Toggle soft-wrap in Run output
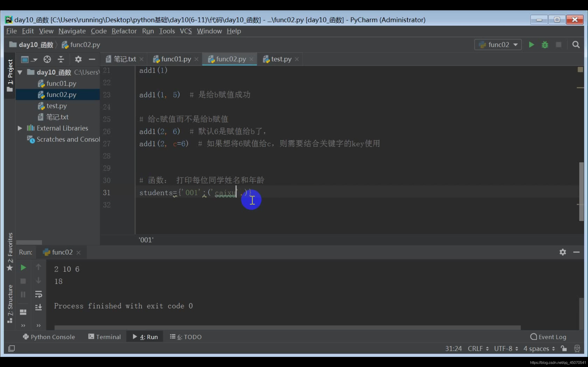This screenshot has width=588, height=367. 38,294
